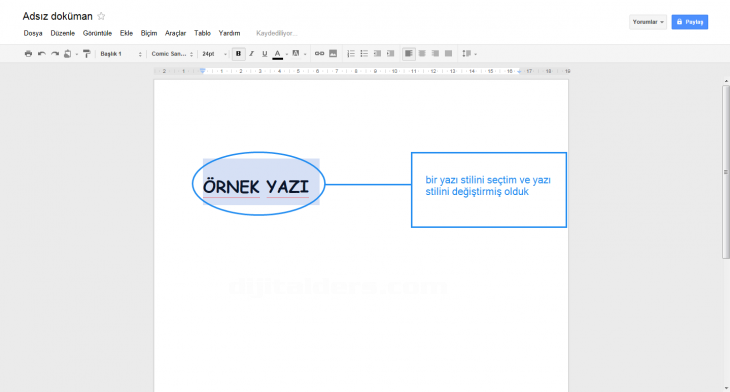The width and height of the screenshot is (730, 392).
Task: Click the scrollbar down arrow
Action: 726,388
